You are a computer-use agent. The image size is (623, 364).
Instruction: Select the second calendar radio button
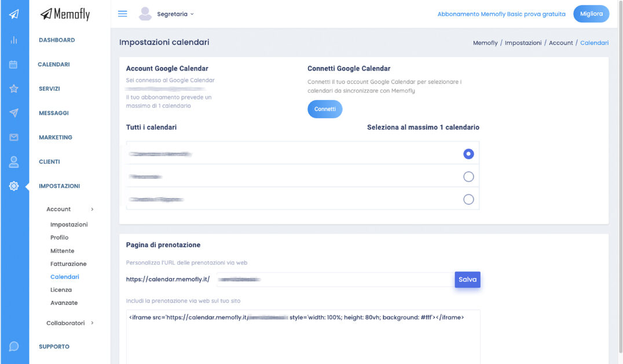click(x=468, y=177)
